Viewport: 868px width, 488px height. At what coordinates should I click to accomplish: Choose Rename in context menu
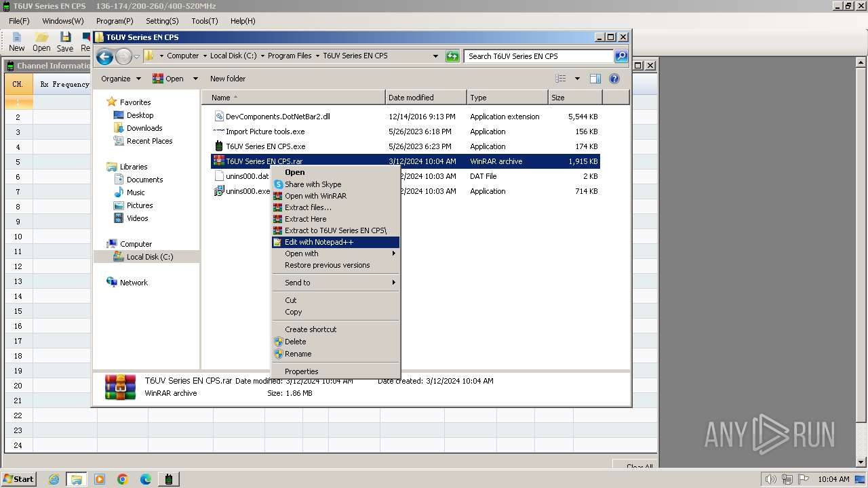[x=336, y=354]
